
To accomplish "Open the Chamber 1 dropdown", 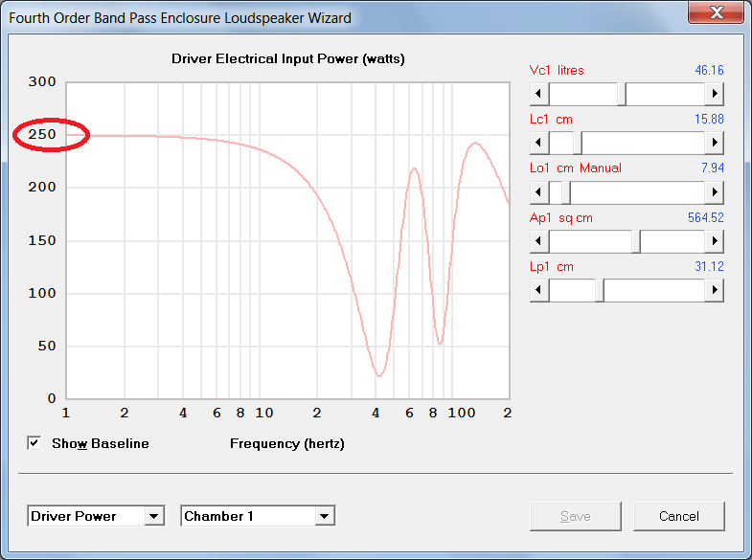I will click(324, 516).
